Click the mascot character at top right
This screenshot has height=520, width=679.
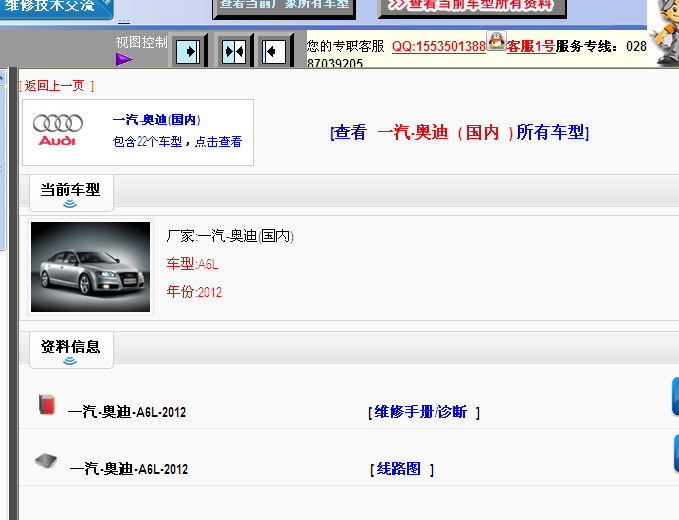pyautogui.click(x=666, y=33)
